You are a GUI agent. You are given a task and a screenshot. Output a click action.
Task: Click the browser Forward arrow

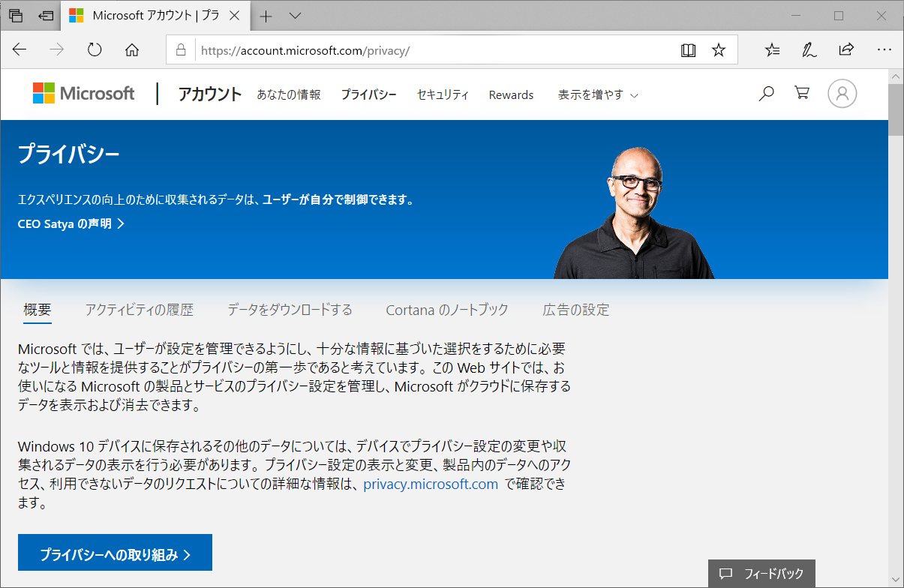pyautogui.click(x=57, y=50)
